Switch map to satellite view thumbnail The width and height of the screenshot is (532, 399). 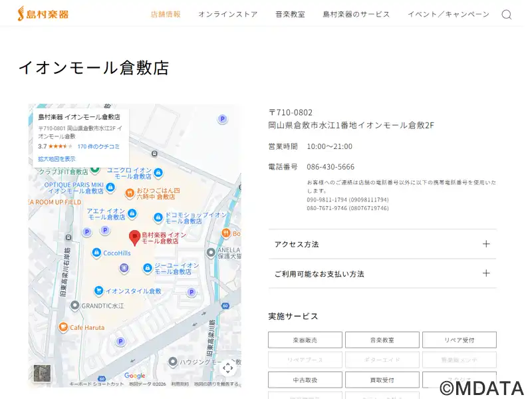pyautogui.click(x=42, y=373)
